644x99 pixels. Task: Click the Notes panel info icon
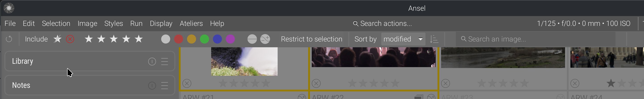[152, 86]
